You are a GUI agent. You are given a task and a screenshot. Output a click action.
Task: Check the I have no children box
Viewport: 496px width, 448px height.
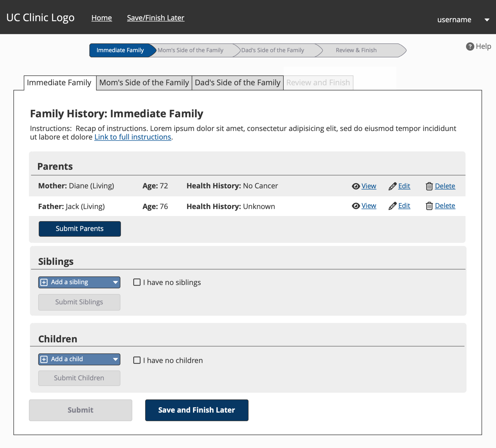pyautogui.click(x=137, y=360)
